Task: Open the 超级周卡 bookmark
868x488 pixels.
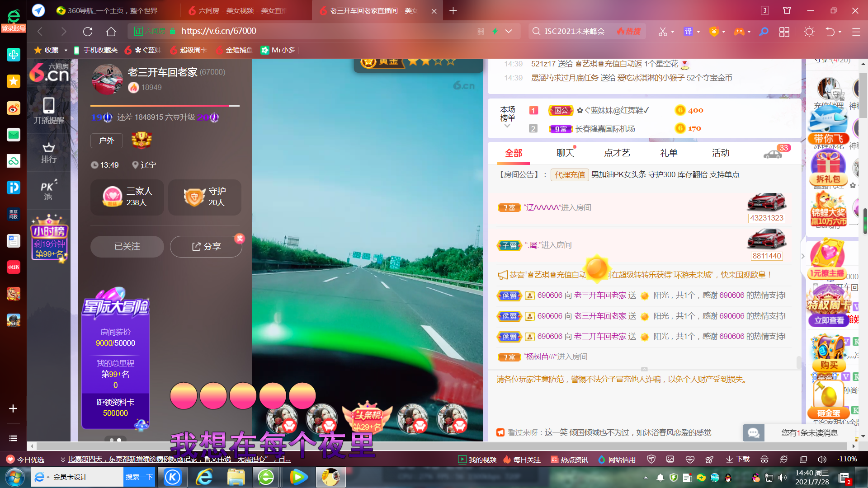Action: (x=189, y=50)
